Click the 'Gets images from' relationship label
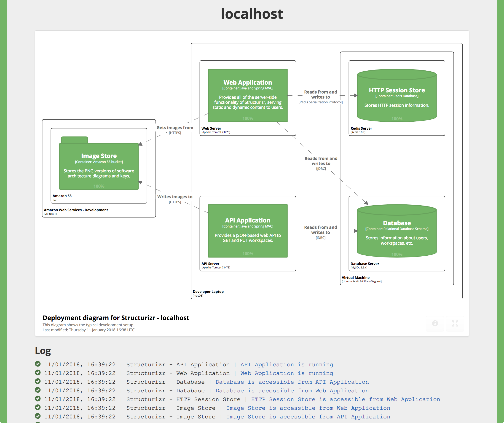 tap(175, 127)
